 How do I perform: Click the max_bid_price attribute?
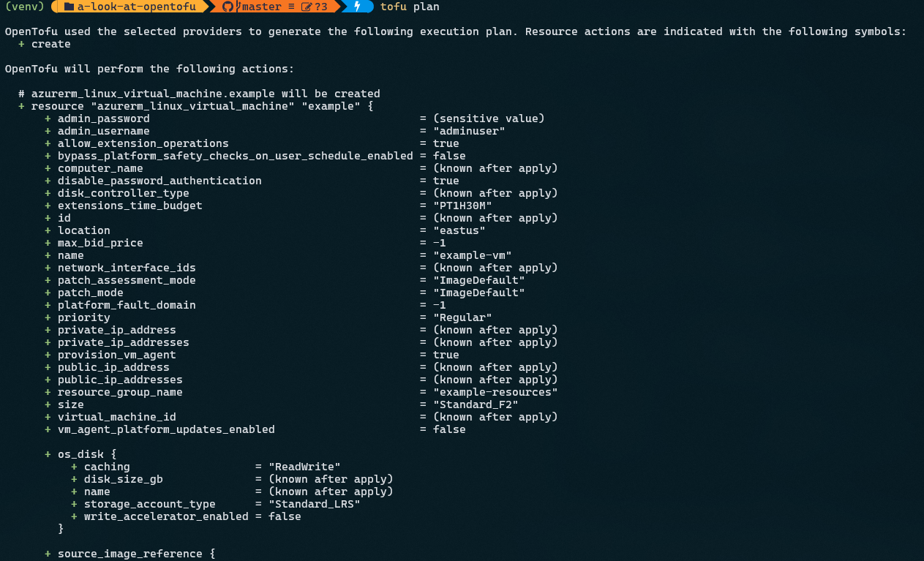coord(100,243)
